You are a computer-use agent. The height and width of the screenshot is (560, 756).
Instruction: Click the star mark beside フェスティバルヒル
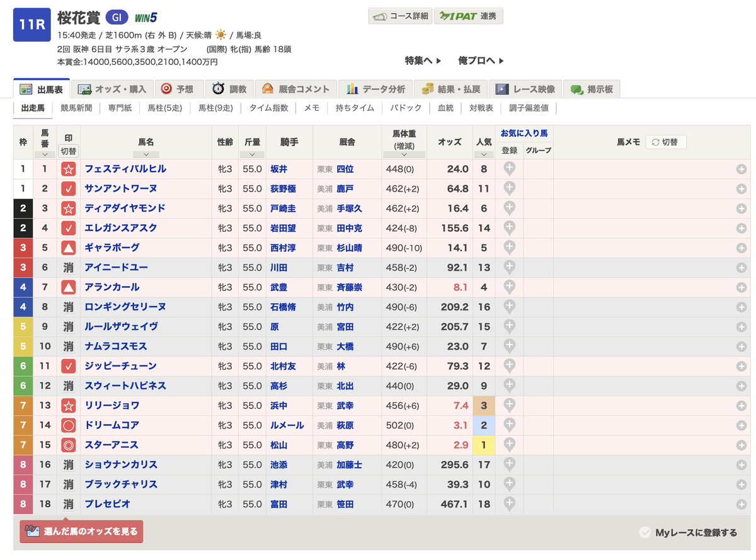[69, 169]
